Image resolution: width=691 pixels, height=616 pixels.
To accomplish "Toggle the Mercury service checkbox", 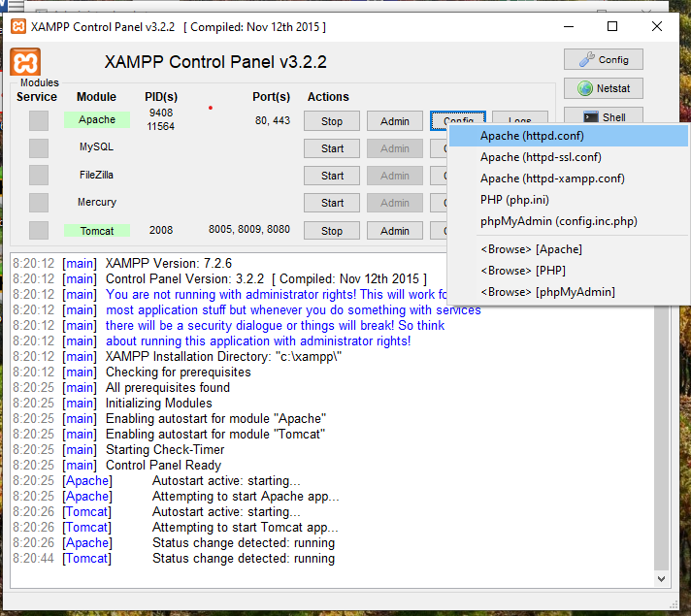I will point(39,203).
